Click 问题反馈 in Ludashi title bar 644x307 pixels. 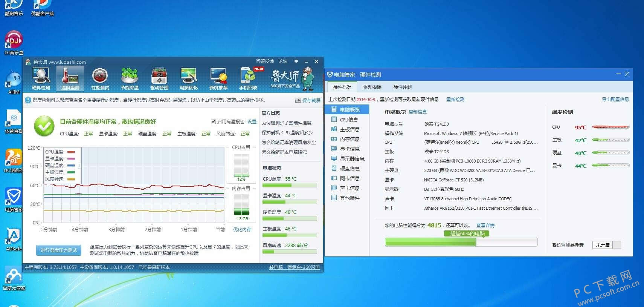tap(264, 61)
